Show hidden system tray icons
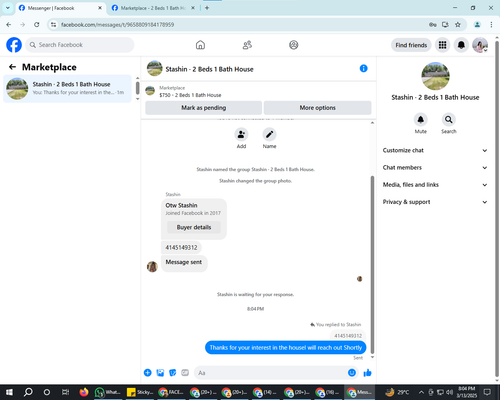This screenshot has width=500, height=400. coord(421,392)
